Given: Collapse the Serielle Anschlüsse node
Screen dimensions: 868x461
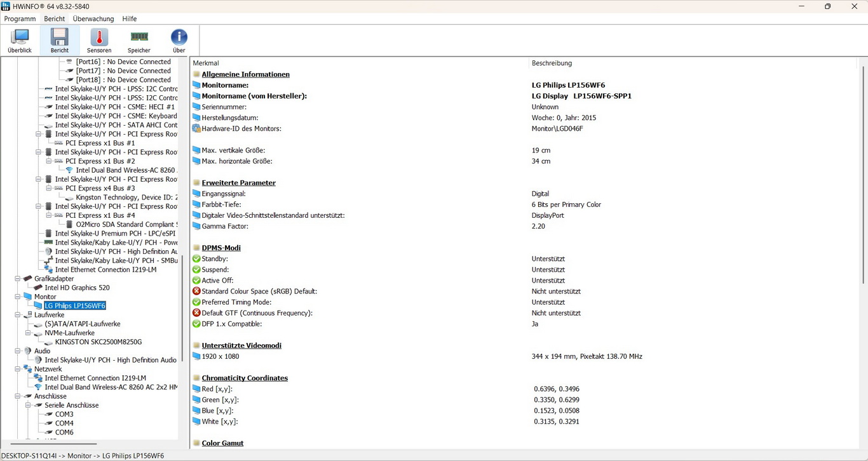Looking at the screenshot, I should [x=28, y=405].
